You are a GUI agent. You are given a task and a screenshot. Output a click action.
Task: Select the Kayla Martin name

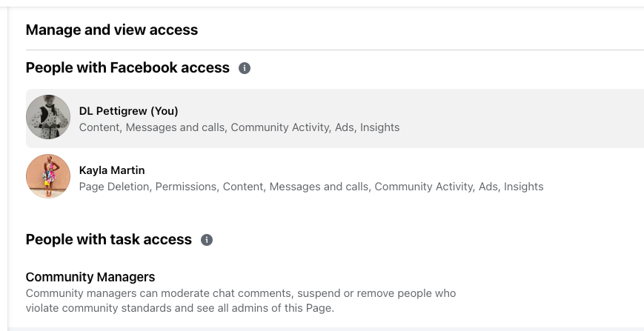pyautogui.click(x=112, y=170)
